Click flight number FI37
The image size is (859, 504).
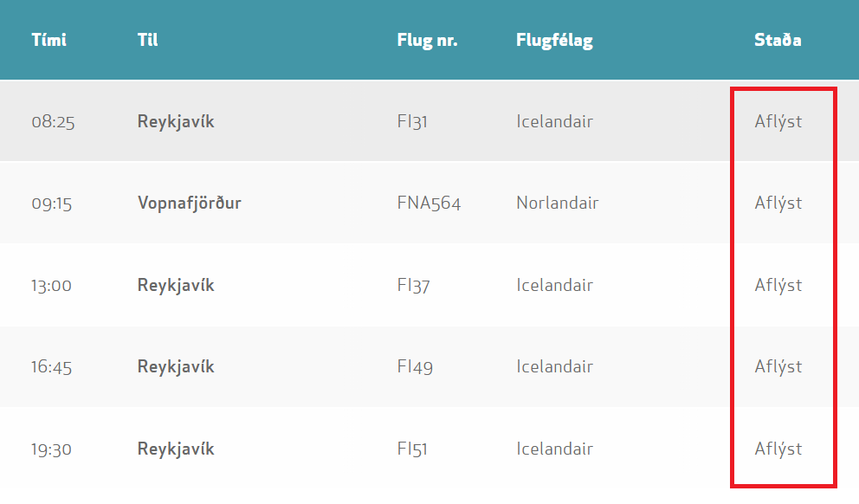(414, 285)
